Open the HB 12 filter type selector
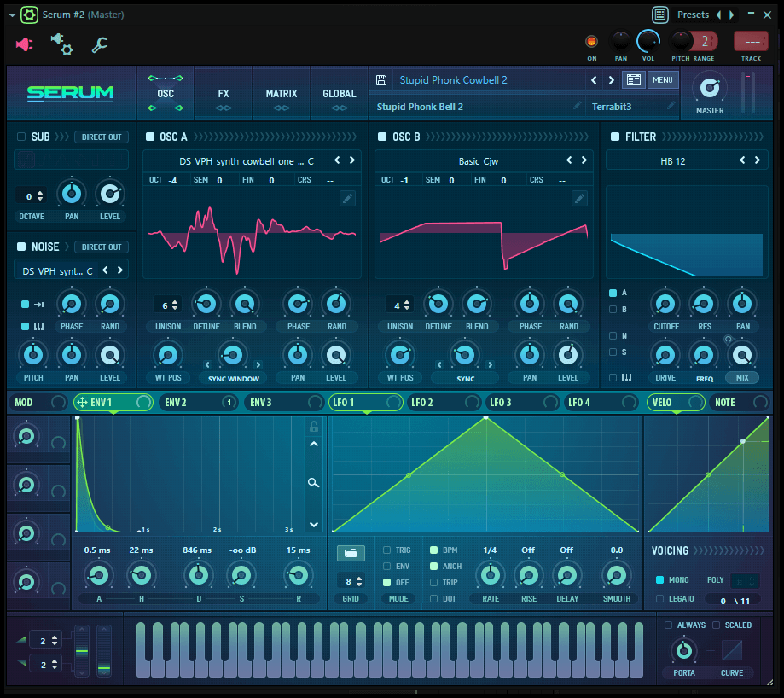This screenshot has height=698, width=784. tap(672, 160)
